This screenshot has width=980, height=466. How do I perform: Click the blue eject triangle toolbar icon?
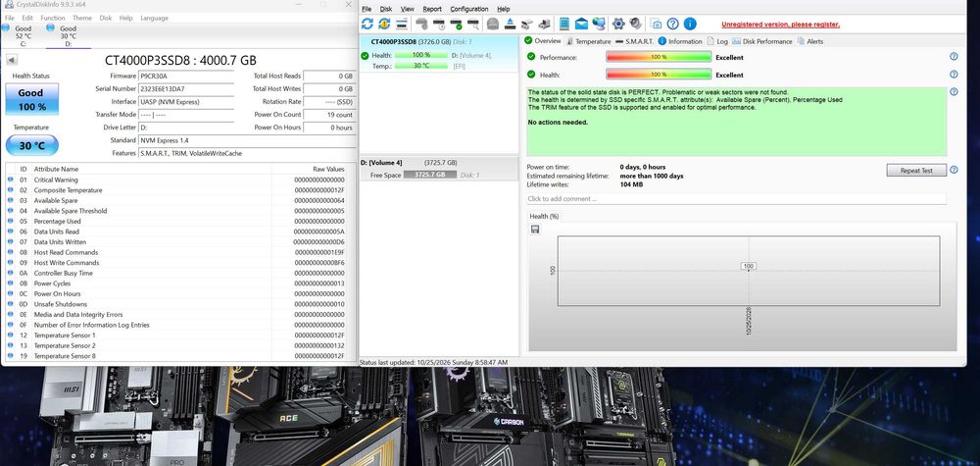point(510,24)
